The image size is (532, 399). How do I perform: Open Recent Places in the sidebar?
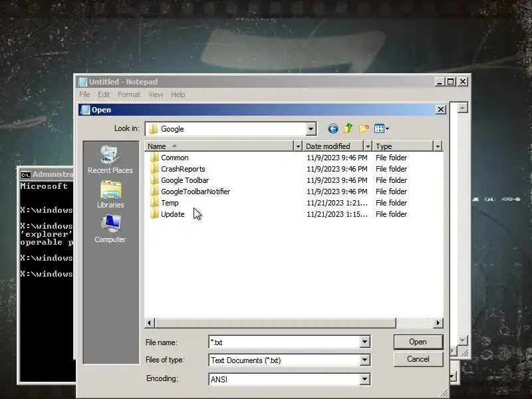(x=110, y=160)
